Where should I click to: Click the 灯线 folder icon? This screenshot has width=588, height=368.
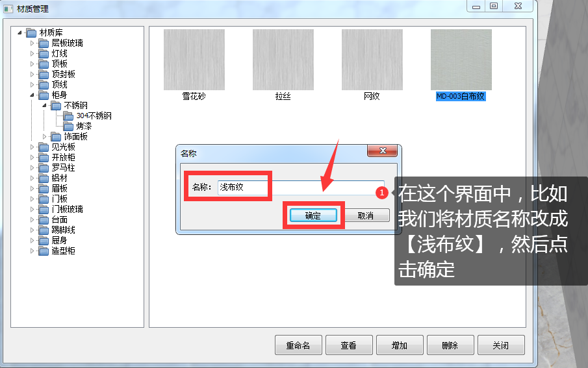pos(44,54)
